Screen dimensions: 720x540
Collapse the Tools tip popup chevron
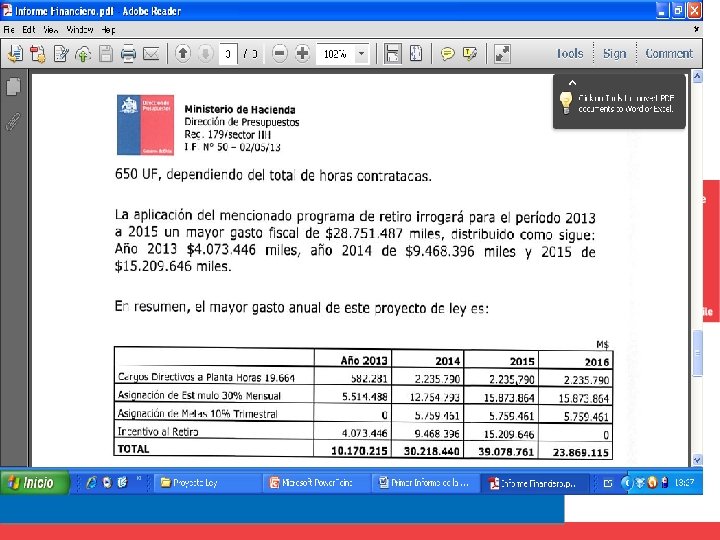pyautogui.click(x=572, y=83)
